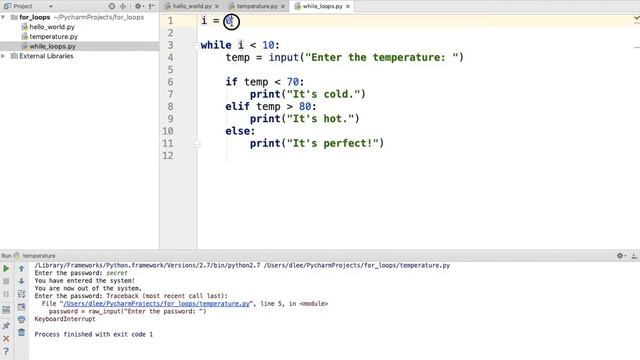Open run panel settings gear
This screenshot has height=360, width=640.
click(620, 256)
